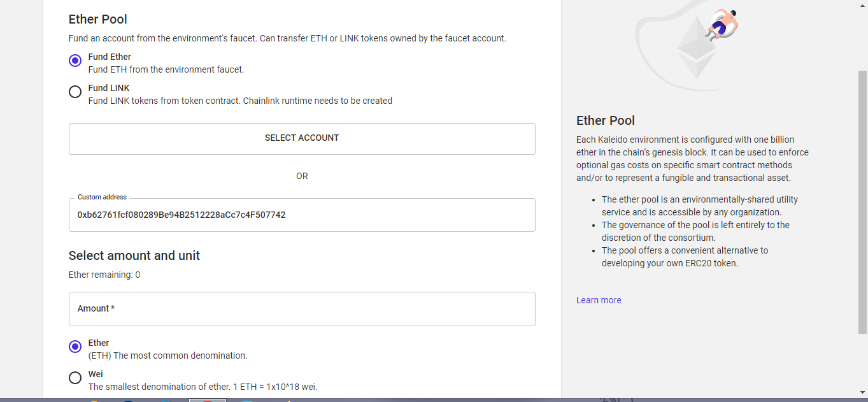Image resolution: width=868 pixels, height=402 pixels.
Task: Click into the Custom address field
Action: click(302, 215)
